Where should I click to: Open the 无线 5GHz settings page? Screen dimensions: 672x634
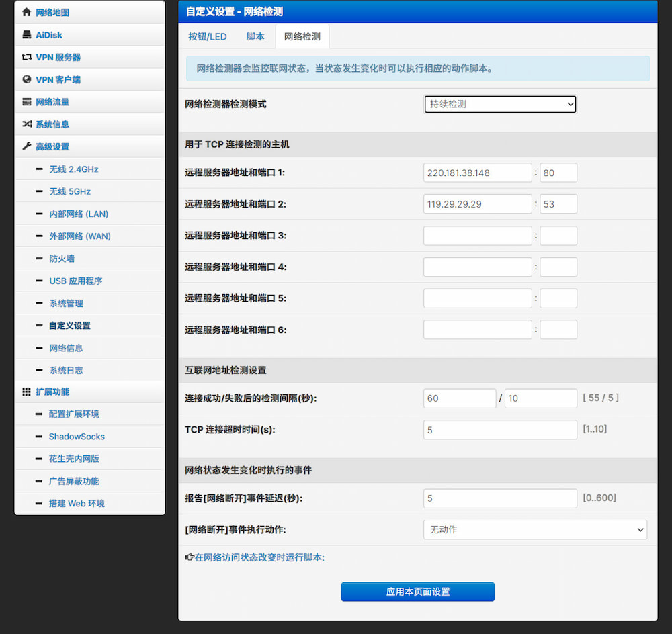tap(70, 191)
